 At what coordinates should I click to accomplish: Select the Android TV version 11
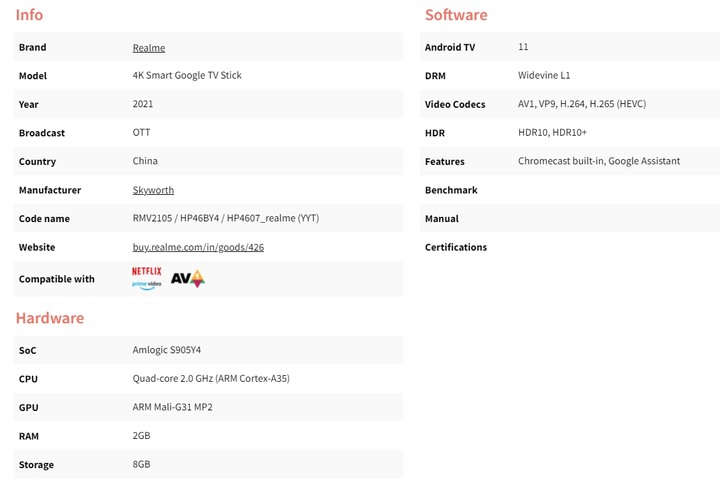pos(523,47)
